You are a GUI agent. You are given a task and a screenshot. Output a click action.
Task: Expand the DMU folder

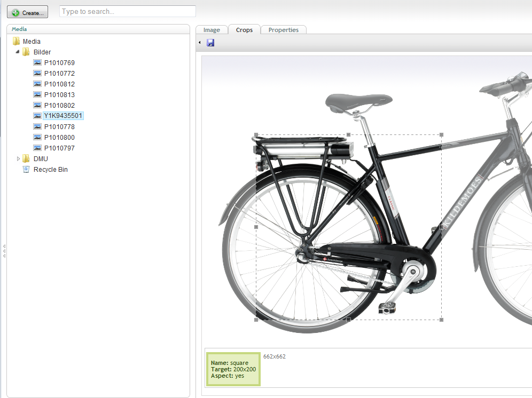coord(18,158)
